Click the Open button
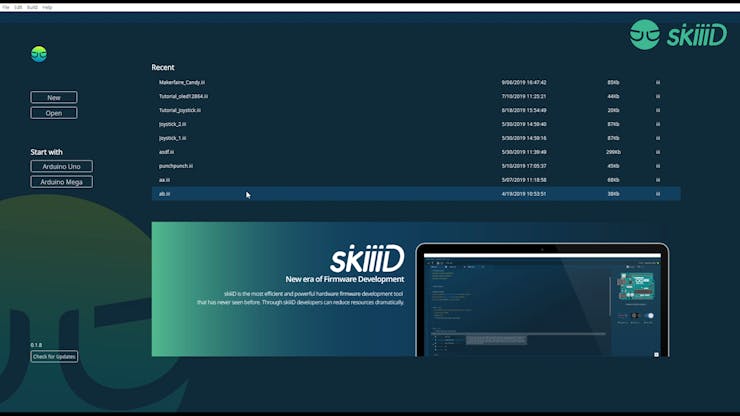Screen dimensions: 740x416 (54, 113)
